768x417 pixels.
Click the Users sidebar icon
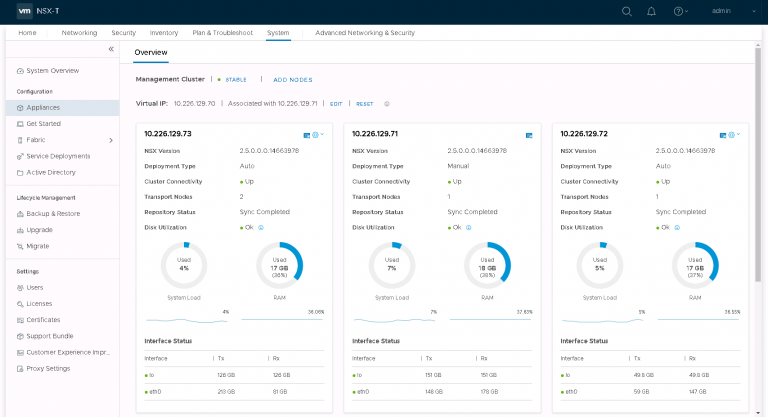(20, 288)
